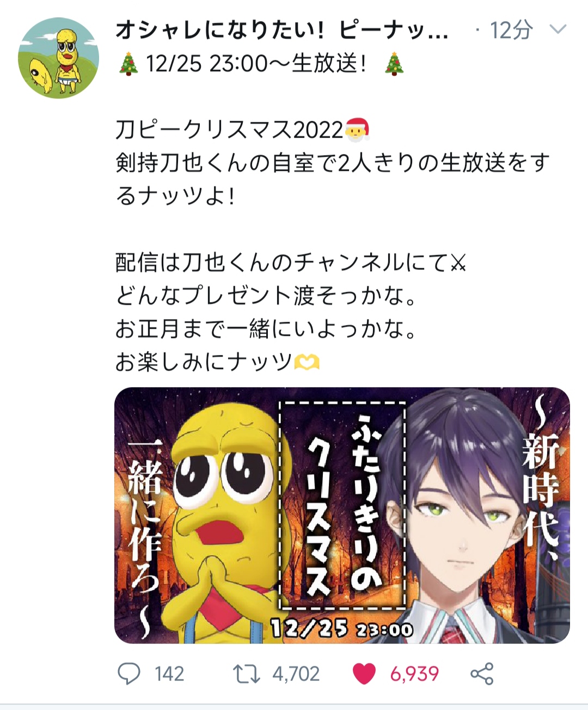The image size is (588, 710).
Task: Tap the 6,939 likes count
Action: [x=414, y=674]
